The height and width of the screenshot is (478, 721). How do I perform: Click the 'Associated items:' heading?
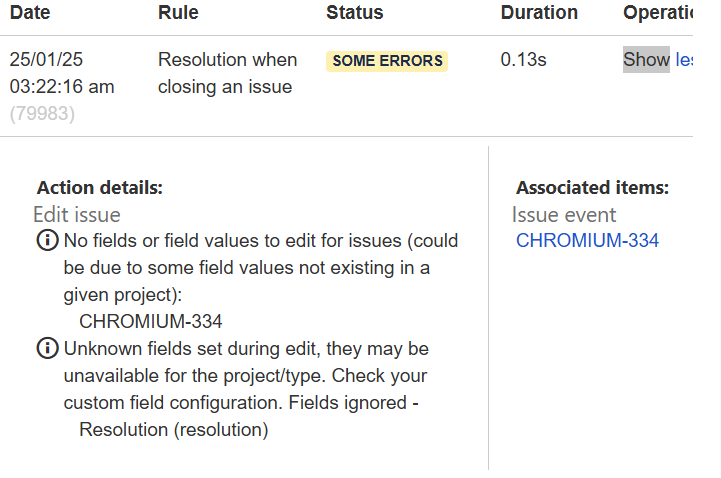click(x=592, y=188)
